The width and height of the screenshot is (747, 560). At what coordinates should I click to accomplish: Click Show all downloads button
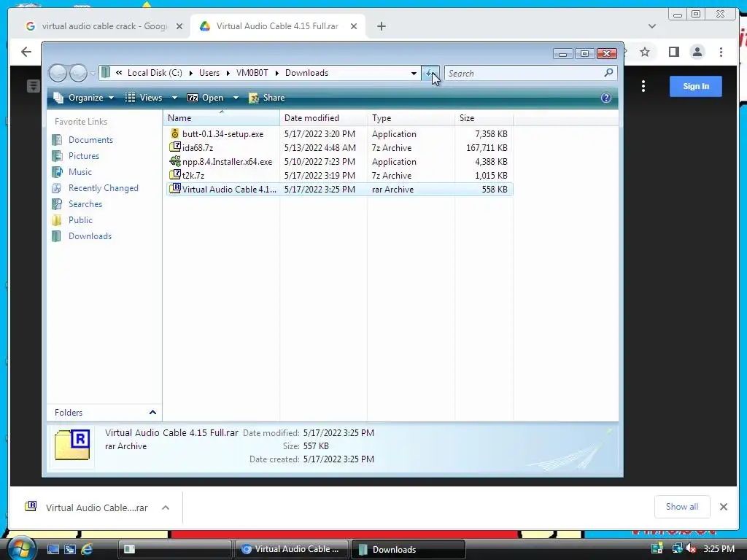point(682,507)
